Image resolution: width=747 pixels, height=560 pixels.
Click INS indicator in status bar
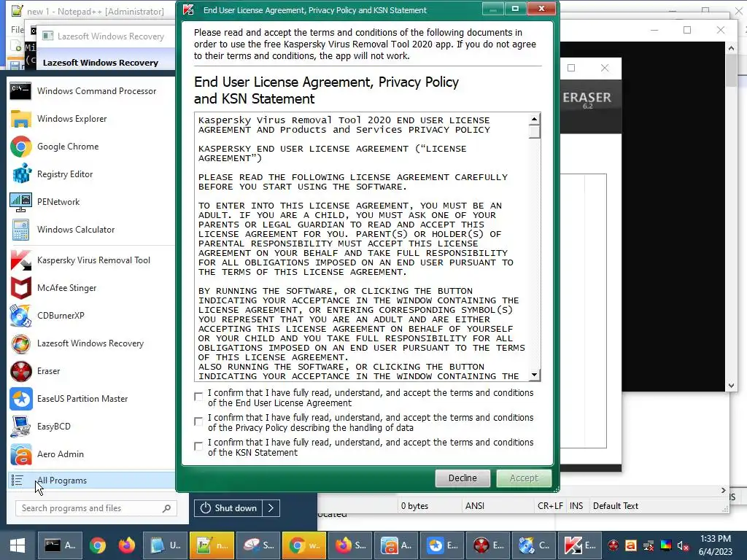[x=576, y=506]
